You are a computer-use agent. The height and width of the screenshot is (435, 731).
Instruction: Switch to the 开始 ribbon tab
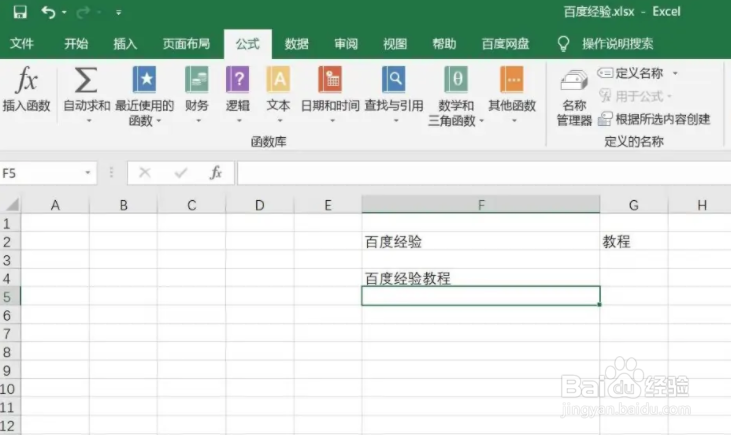click(x=76, y=44)
